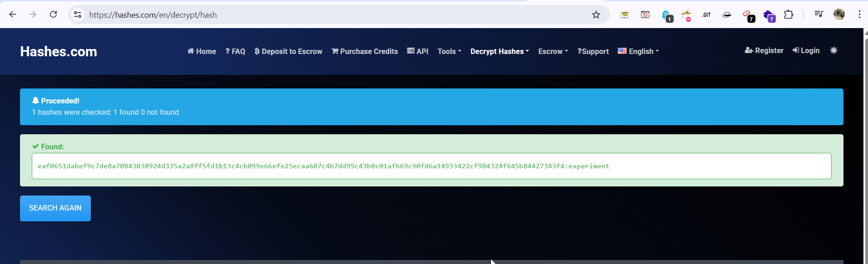Click the .GIT extension icon
Viewport: 868px width, 264px height.
(706, 15)
